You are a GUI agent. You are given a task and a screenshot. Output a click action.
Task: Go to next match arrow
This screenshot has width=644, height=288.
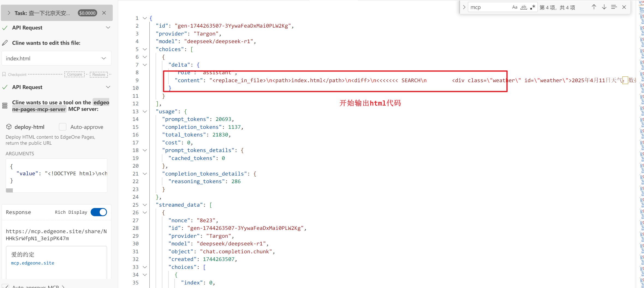click(x=604, y=7)
